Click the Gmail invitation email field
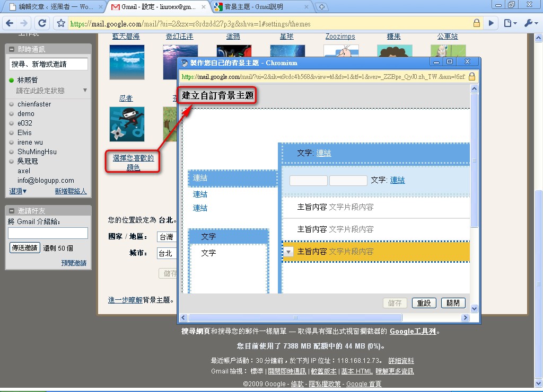Image resolution: width=543 pixels, height=392 pixels. point(48,233)
